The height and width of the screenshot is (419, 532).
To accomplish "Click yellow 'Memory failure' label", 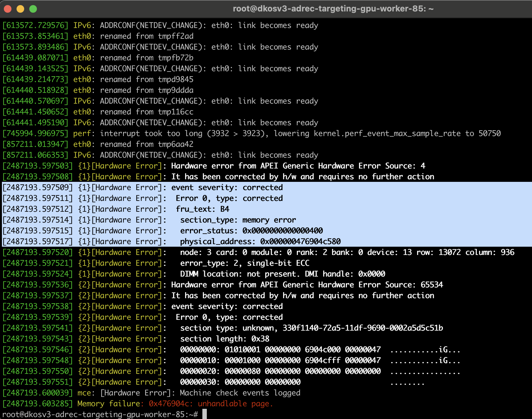I will [108, 404].
